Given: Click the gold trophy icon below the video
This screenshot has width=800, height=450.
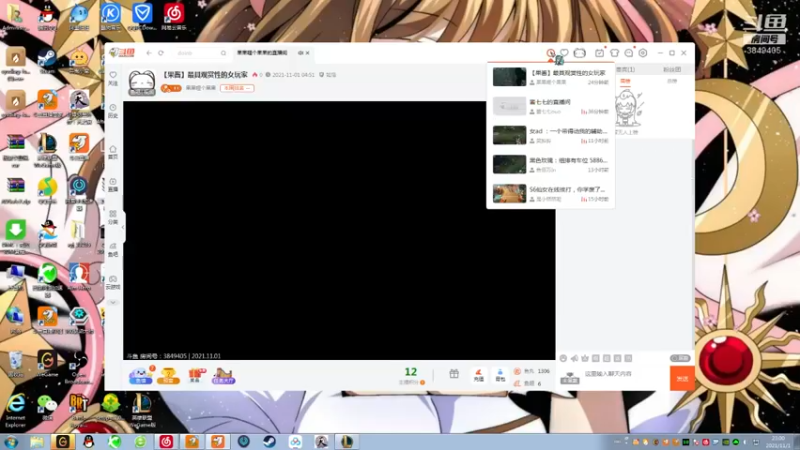Looking at the screenshot, I should [x=168, y=376].
